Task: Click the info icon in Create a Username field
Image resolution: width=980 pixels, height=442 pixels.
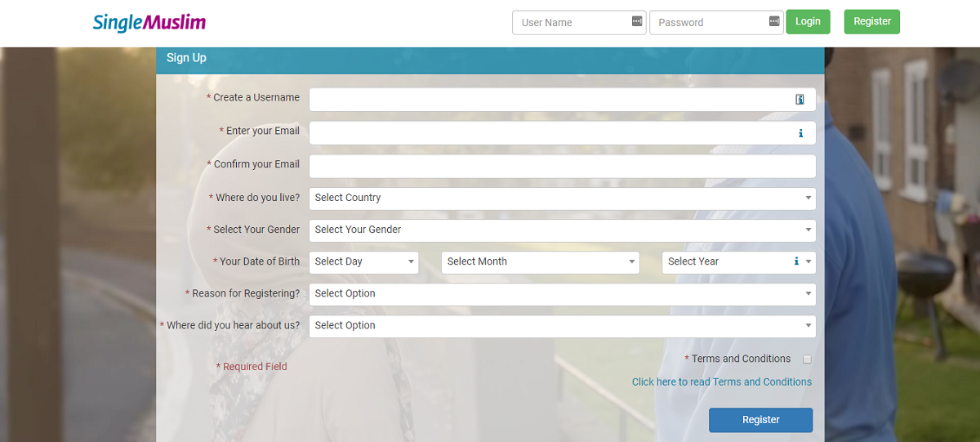Action: point(800,100)
